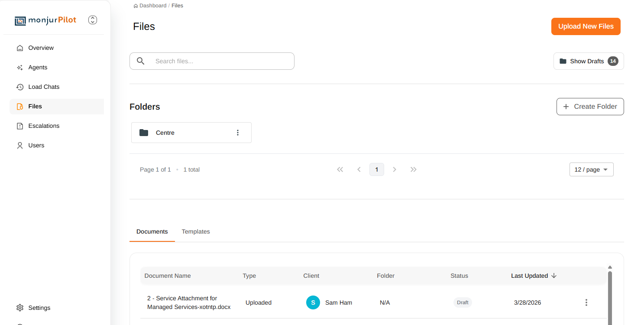
Task: Click the Overview home icon in sidebar
Action: point(20,48)
